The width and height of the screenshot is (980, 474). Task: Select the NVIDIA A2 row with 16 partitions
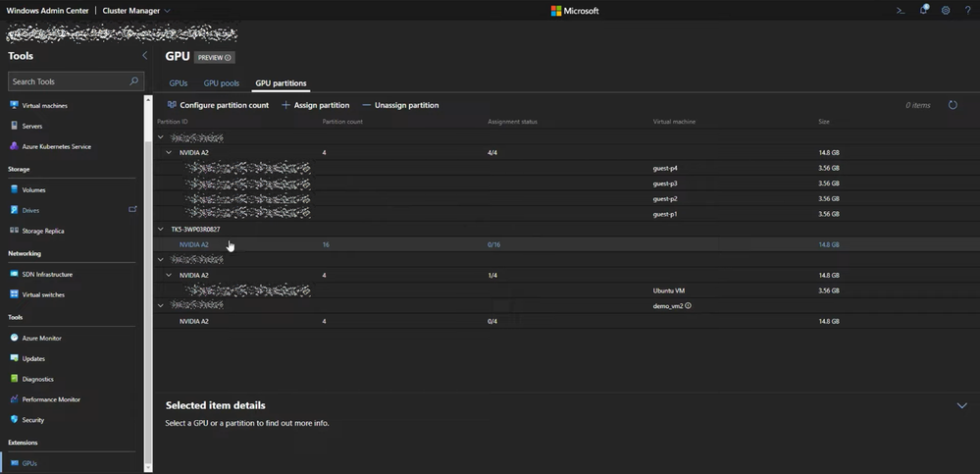point(566,244)
